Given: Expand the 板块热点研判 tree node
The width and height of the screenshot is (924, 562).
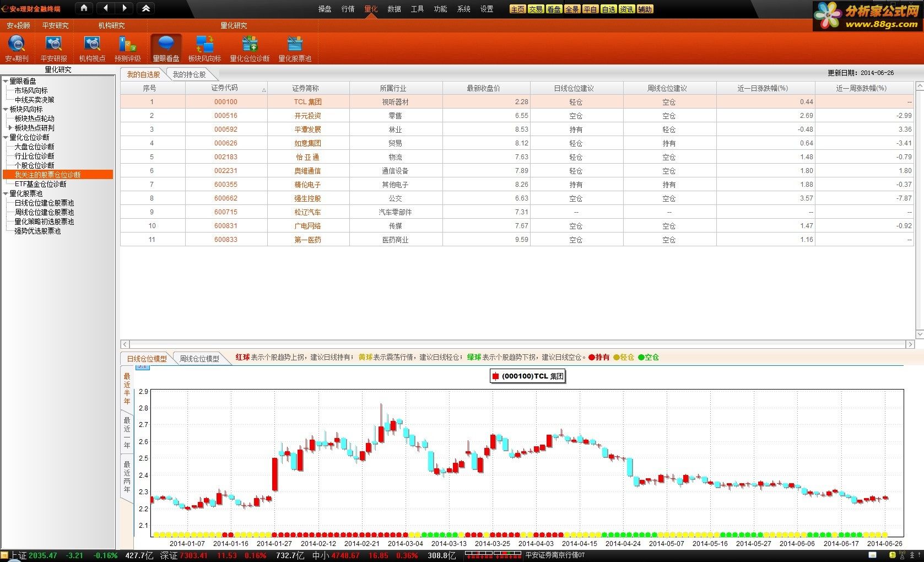Looking at the screenshot, I should (10, 128).
